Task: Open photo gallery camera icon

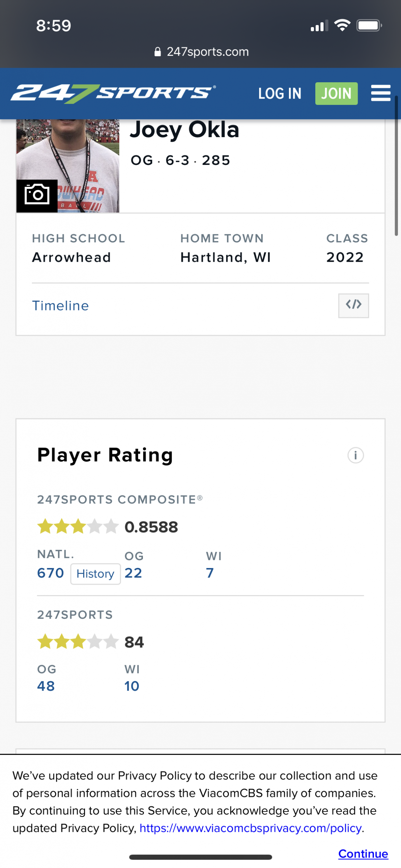Action: tap(37, 196)
